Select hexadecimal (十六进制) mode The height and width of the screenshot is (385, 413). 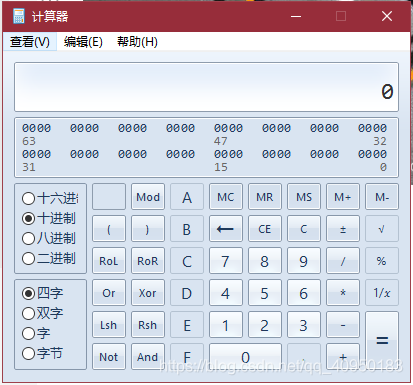[50, 198]
